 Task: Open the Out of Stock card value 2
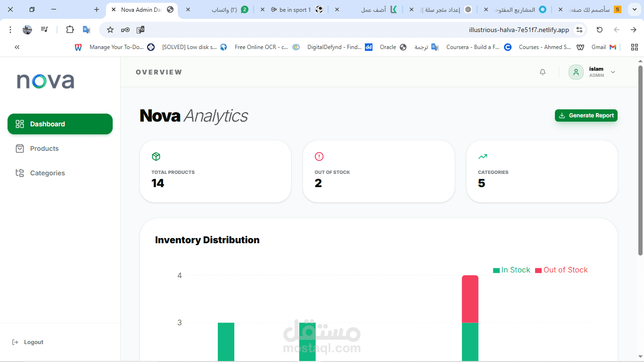318,183
